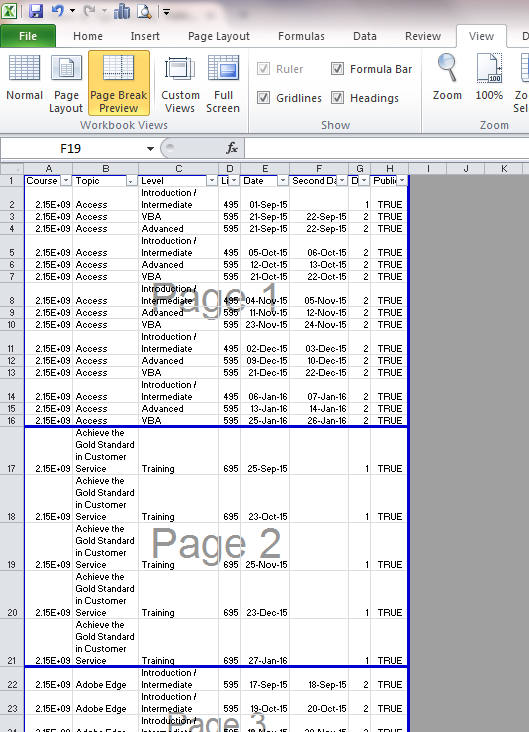Save the workbook from the quick access toolbar
Viewport: 529px width, 732px height.
pos(36,11)
